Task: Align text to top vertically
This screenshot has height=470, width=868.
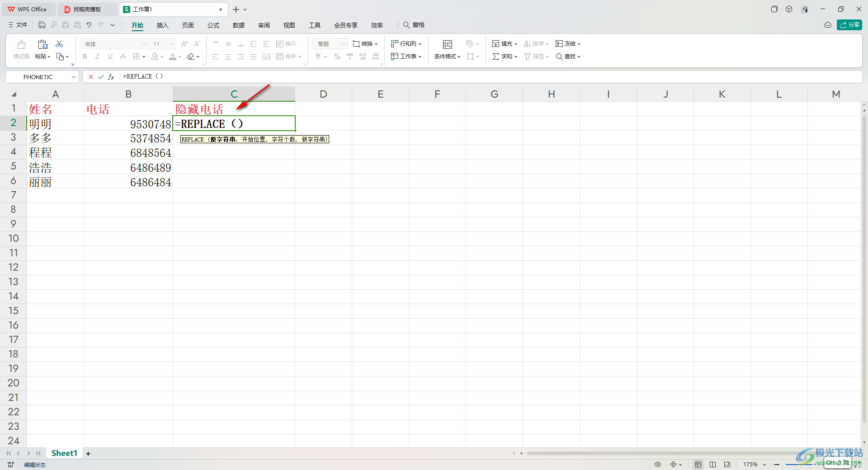Action: 216,44
